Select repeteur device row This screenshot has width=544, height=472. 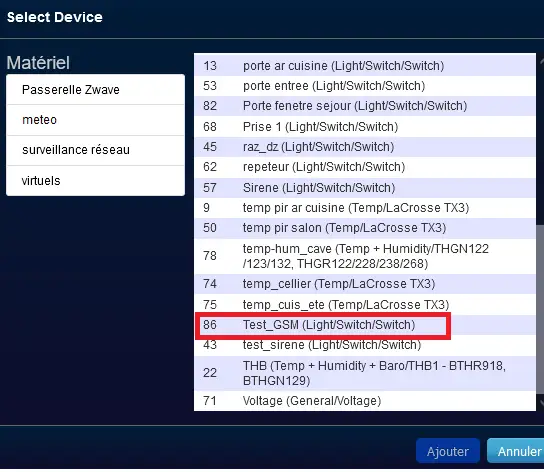365,167
